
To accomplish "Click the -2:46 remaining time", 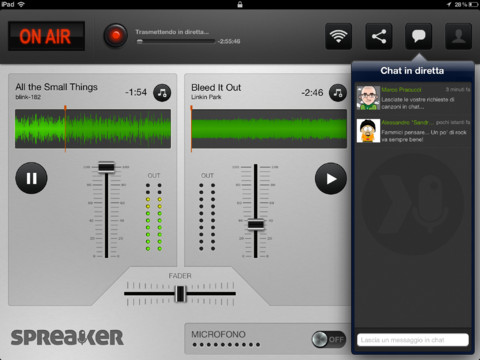I will coord(312,92).
